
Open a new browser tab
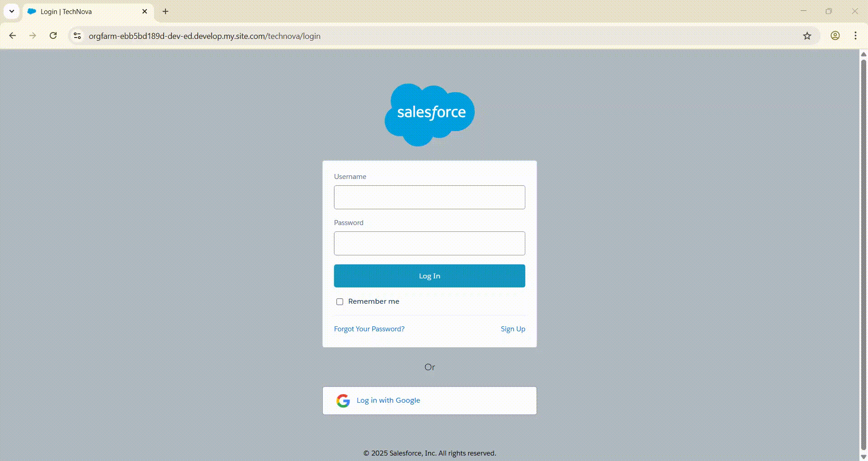(165, 12)
